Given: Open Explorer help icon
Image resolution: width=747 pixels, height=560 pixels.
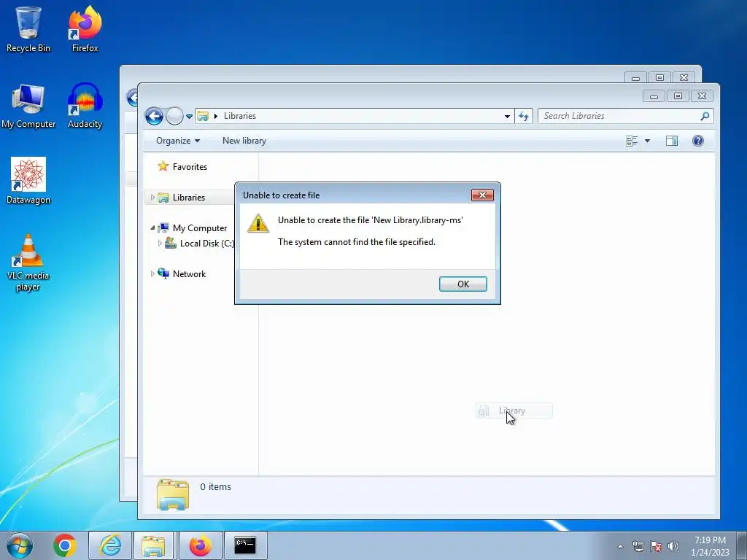Looking at the screenshot, I should (x=698, y=141).
